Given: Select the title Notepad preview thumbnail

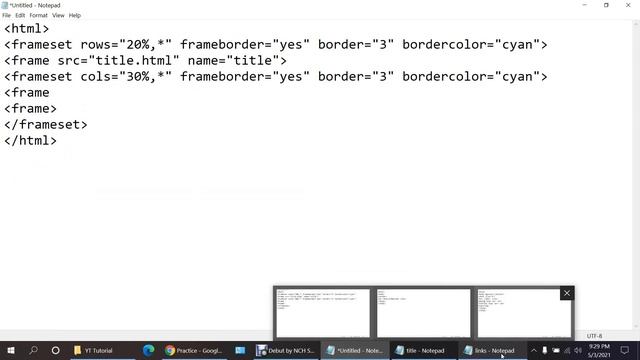Looking at the screenshot, I should [423, 313].
